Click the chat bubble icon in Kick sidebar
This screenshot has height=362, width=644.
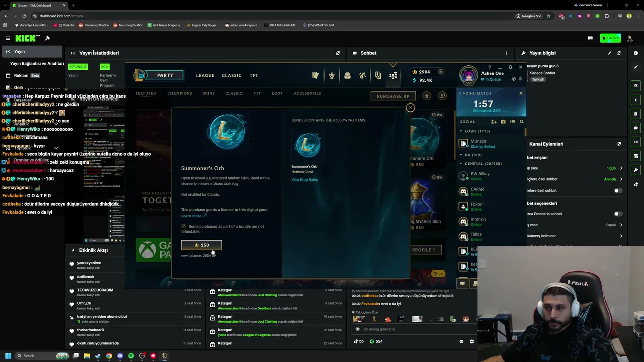point(636,128)
